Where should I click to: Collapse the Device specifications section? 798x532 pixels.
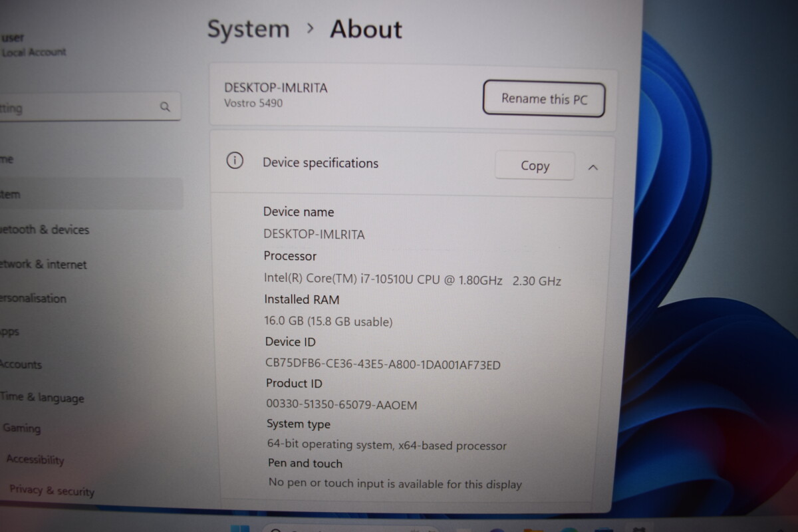(x=593, y=168)
